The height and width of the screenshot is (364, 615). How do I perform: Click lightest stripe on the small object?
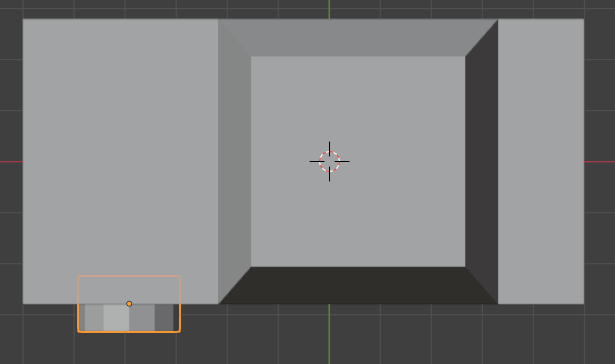[116, 317]
